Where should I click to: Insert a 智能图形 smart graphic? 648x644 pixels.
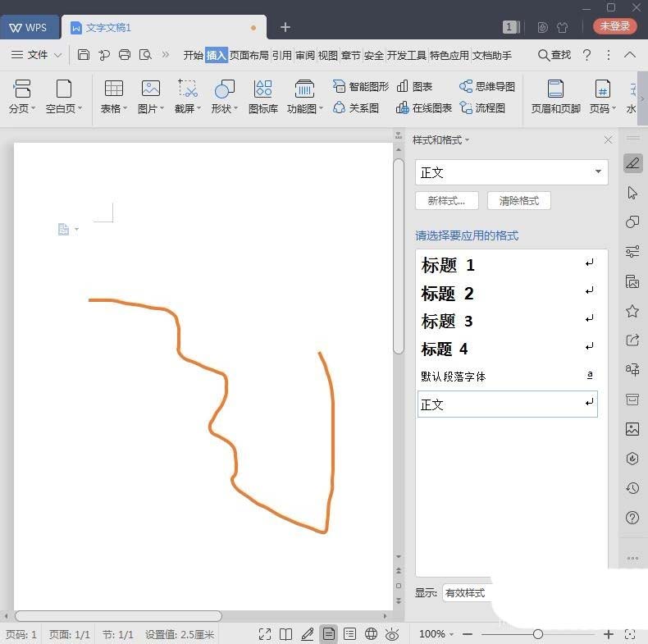[x=361, y=86]
